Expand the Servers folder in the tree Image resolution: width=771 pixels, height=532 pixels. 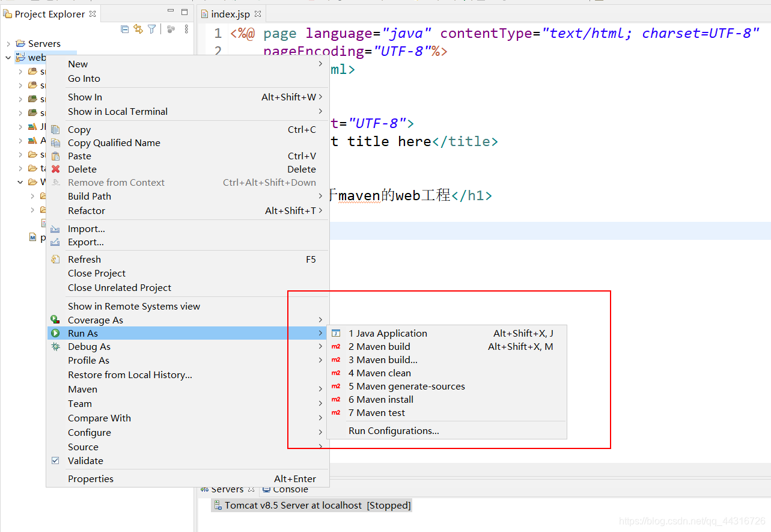[8, 44]
